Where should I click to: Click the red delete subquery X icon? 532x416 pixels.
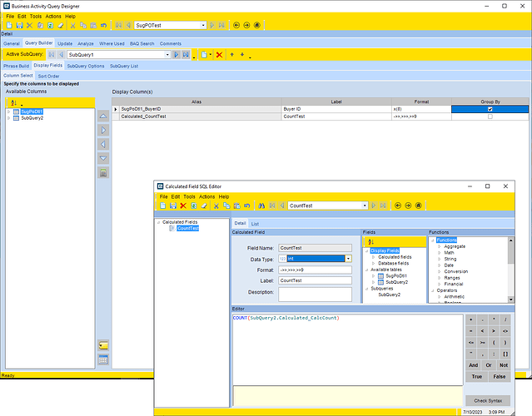click(219, 55)
